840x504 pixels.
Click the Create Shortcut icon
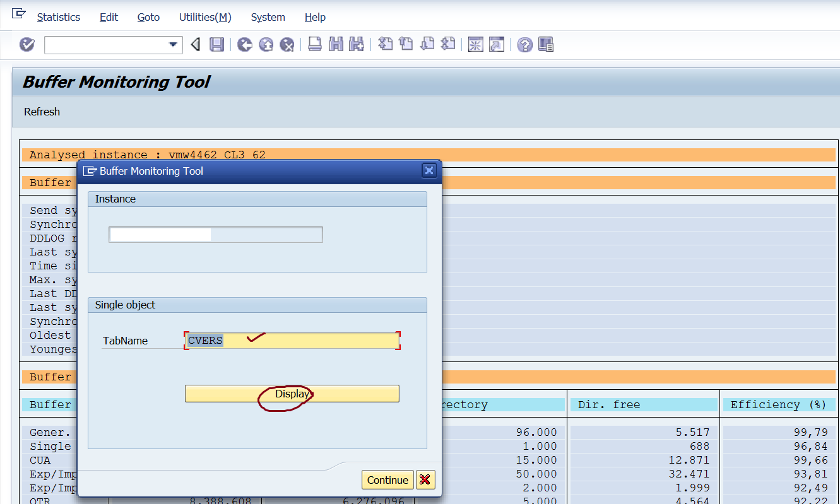tap(496, 44)
